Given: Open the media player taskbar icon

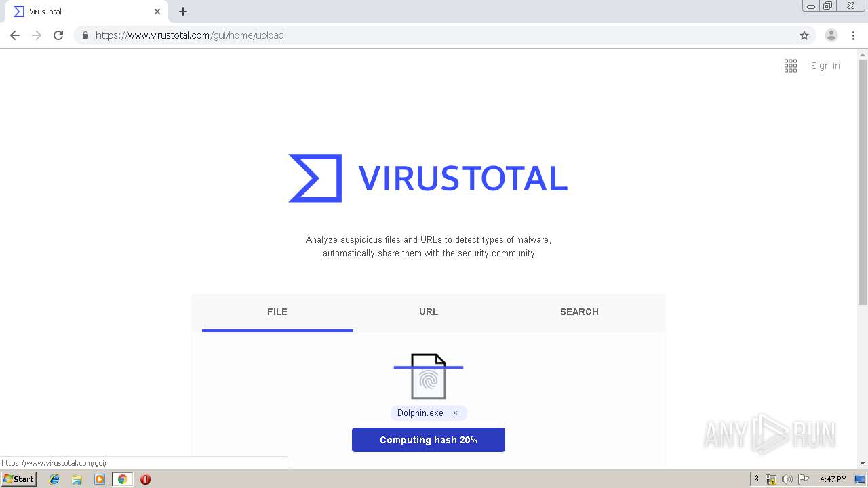Looking at the screenshot, I should (x=100, y=479).
